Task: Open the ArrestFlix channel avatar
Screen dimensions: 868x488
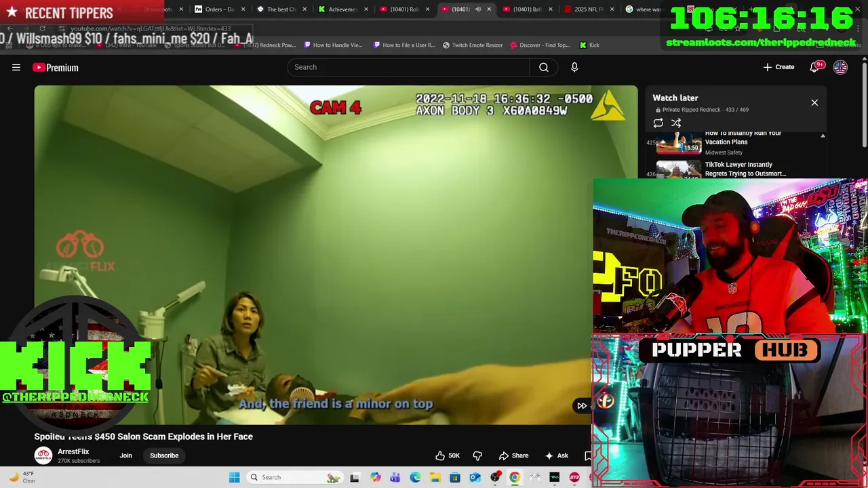Action: pyautogui.click(x=43, y=455)
